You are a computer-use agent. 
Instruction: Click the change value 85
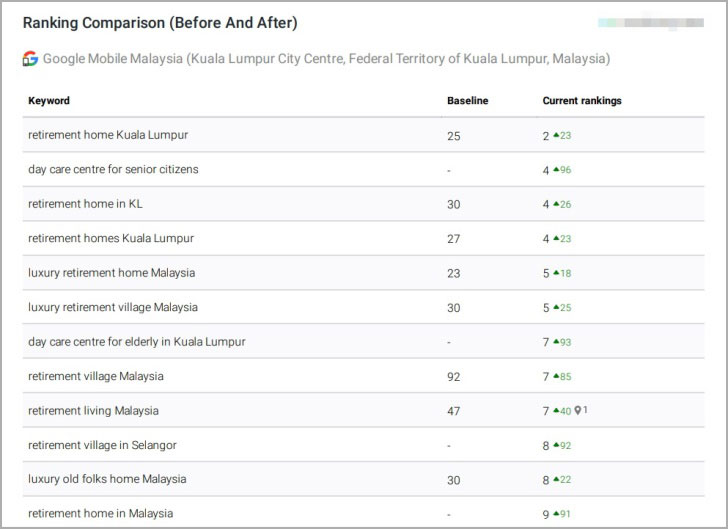(566, 377)
